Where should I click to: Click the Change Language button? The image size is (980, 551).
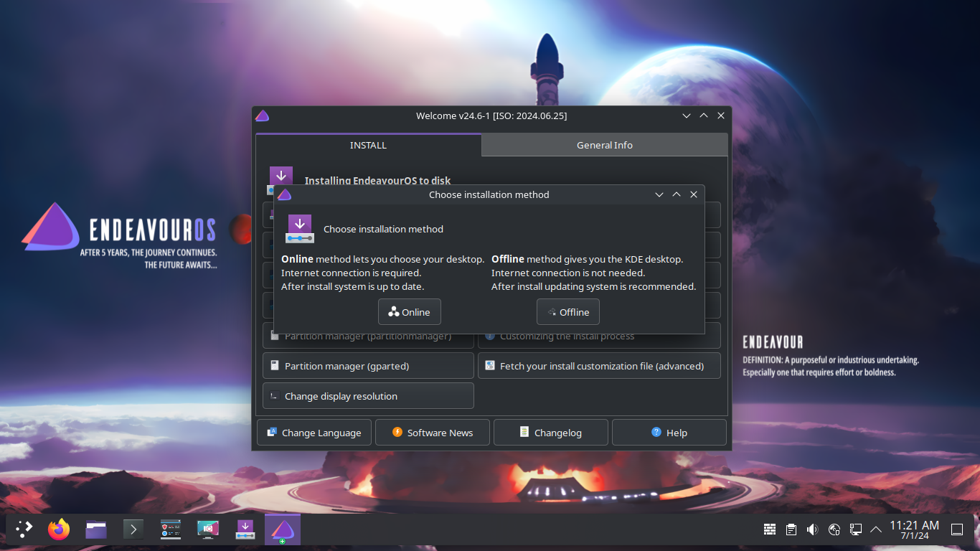click(x=314, y=433)
